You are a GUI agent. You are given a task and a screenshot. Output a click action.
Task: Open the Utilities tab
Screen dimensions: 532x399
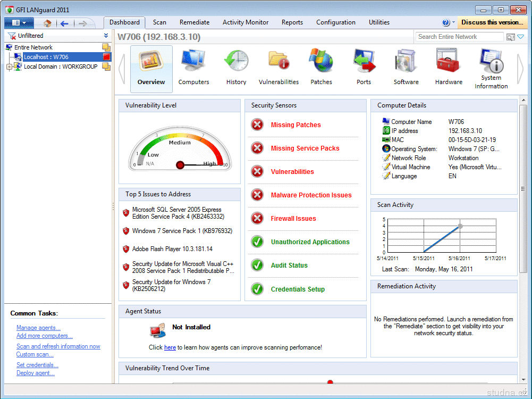point(379,22)
